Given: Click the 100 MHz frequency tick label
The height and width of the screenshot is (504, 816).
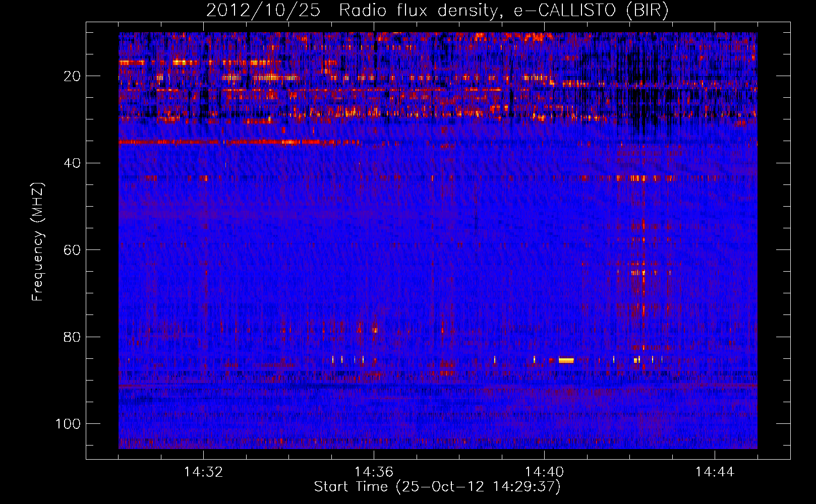Looking at the screenshot, I should [x=68, y=424].
